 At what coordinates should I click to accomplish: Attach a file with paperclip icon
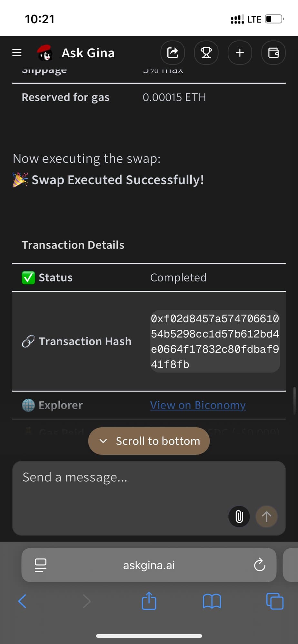pos(239,516)
